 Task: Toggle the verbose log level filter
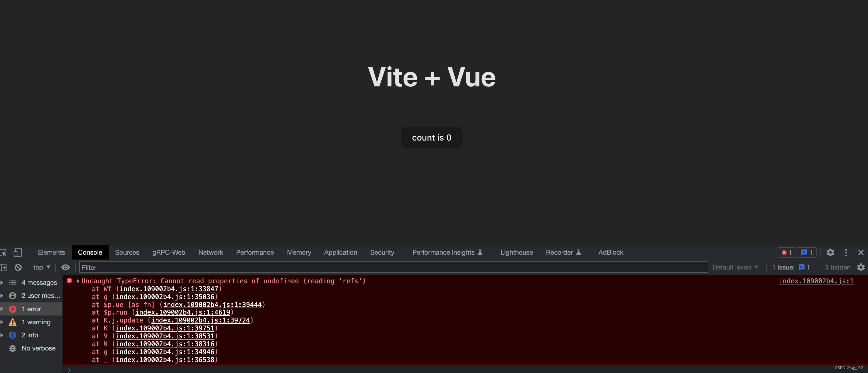point(38,348)
